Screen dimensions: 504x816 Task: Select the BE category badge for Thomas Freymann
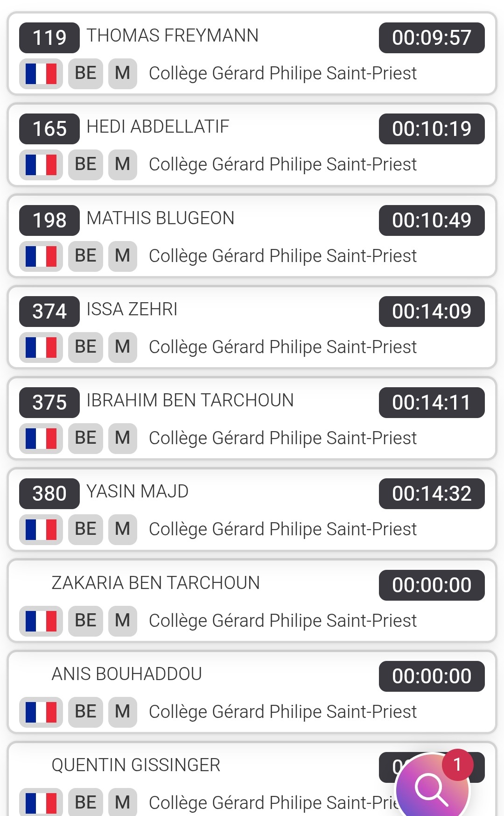click(x=85, y=73)
